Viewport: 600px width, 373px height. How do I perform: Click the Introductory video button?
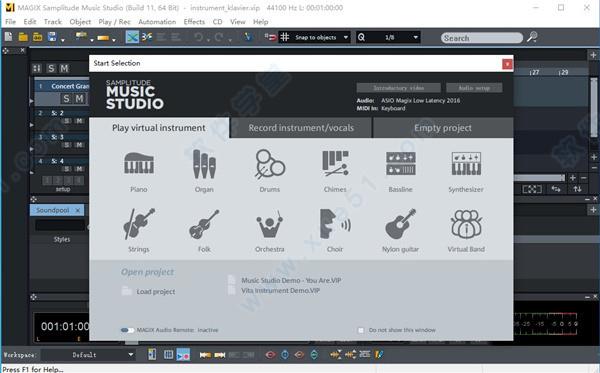[x=398, y=88]
